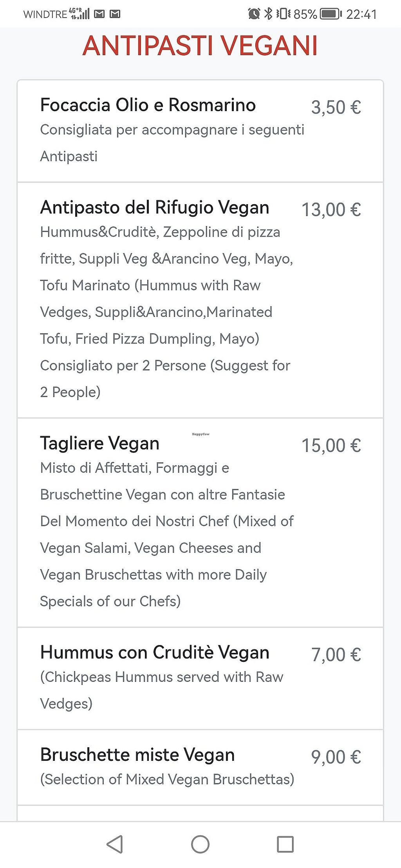Tap the battery indicator icon
The height and width of the screenshot is (868, 401).
click(x=331, y=14)
